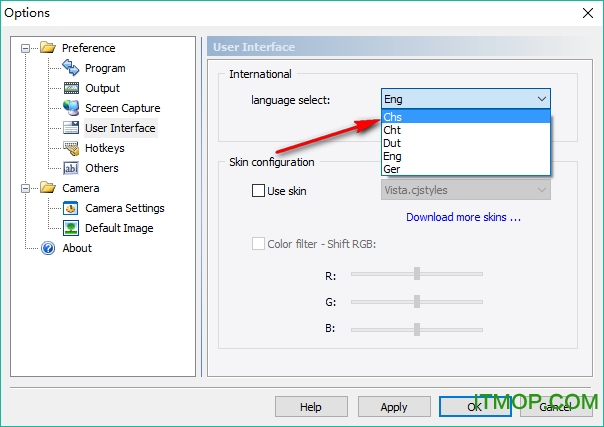This screenshot has height=427, width=604.
Task: Click the Others 'abl' icon
Action: pyautogui.click(x=70, y=168)
